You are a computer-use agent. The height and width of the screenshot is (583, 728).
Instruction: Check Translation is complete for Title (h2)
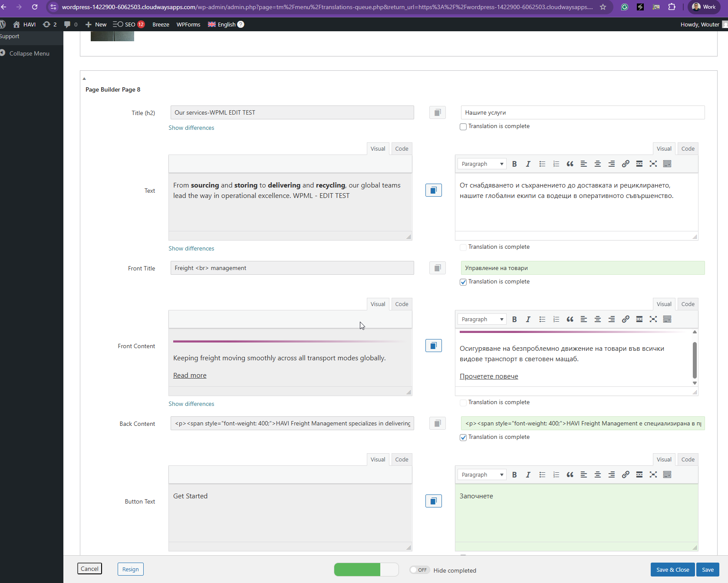pos(463,127)
